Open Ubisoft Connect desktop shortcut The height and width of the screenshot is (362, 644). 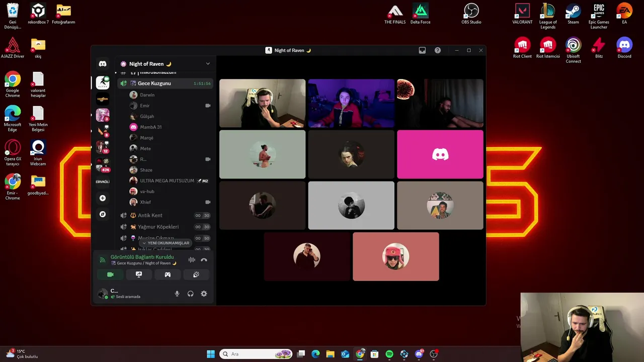pos(573,50)
